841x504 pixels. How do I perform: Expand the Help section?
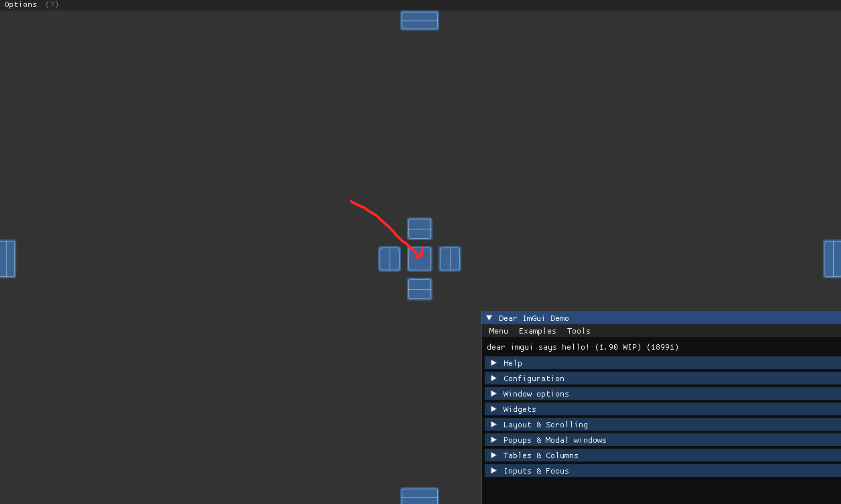point(513,363)
